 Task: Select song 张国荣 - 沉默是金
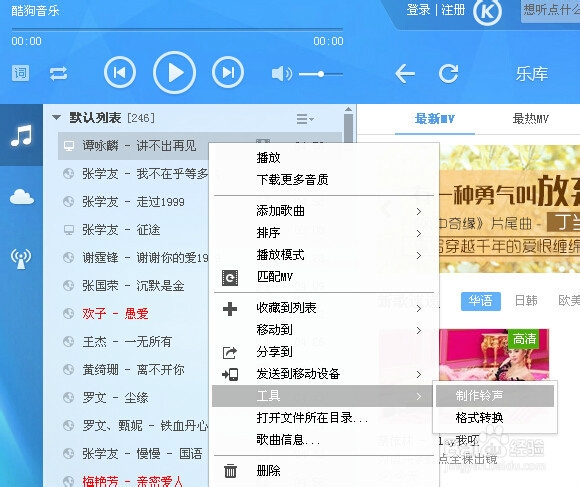click(x=133, y=286)
